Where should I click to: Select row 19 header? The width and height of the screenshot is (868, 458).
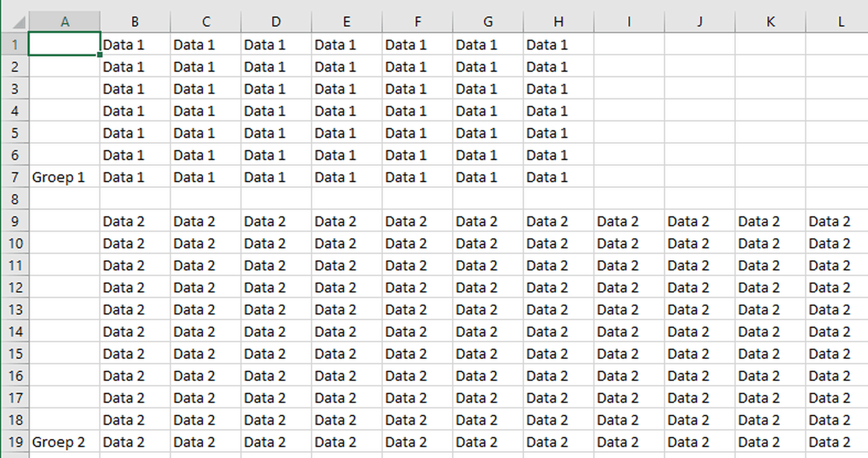click(x=15, y=442)
